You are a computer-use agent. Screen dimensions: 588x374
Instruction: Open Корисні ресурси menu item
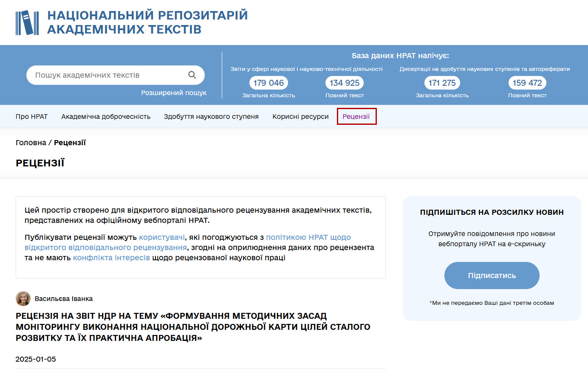pyautogui.click(x=300, y=116)
